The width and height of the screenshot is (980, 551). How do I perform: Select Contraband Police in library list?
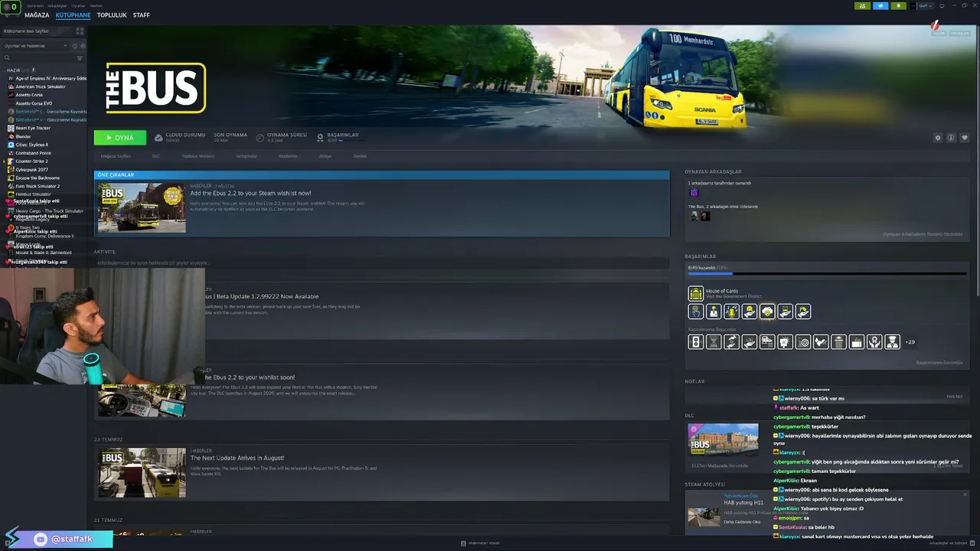29,153
